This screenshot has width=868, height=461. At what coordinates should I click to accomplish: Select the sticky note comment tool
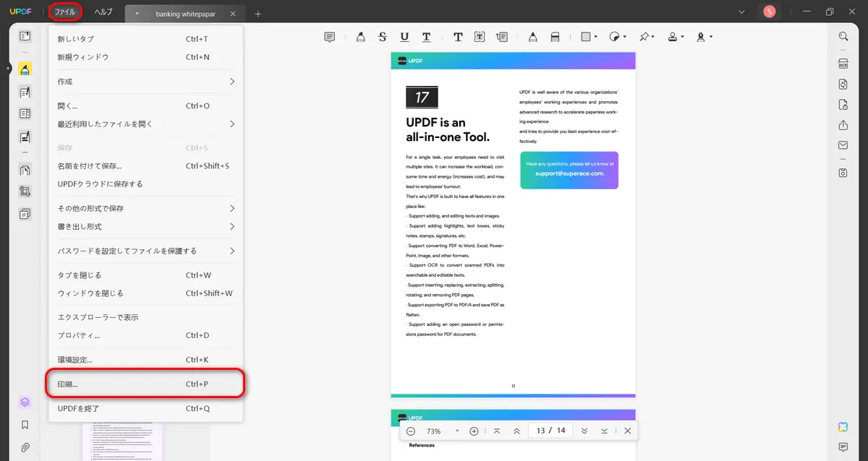click(x=330, y=37)
